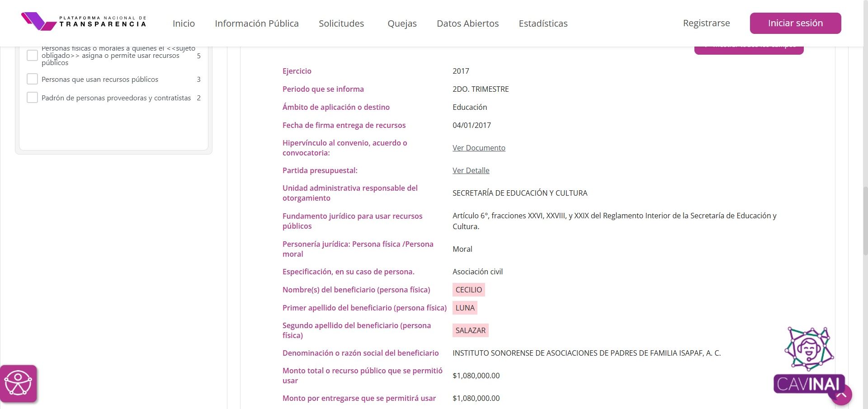Screen dimensions: 868x409
Task: Navigate to Datos Abiertos
Action: [x=467, y=24]
